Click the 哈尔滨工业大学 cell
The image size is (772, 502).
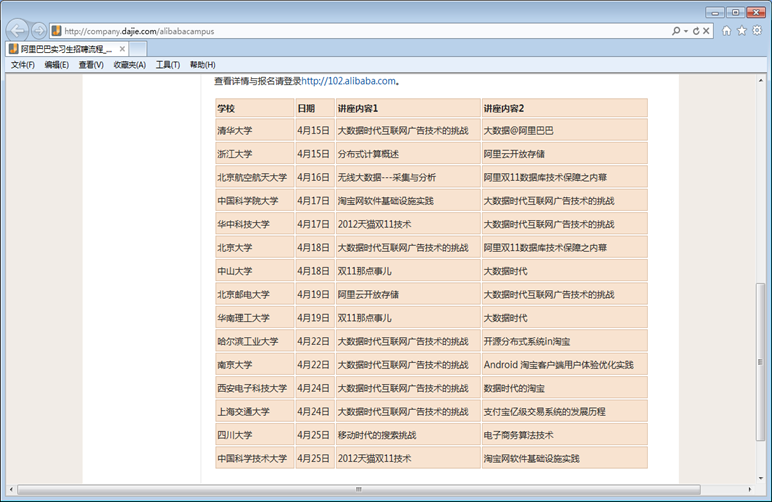(255, 341)
